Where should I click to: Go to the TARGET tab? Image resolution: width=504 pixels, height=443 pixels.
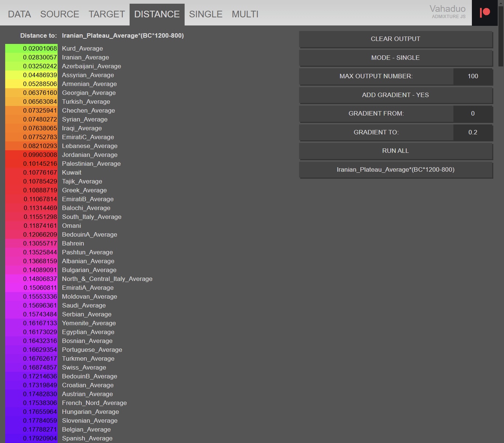(107, 14)
